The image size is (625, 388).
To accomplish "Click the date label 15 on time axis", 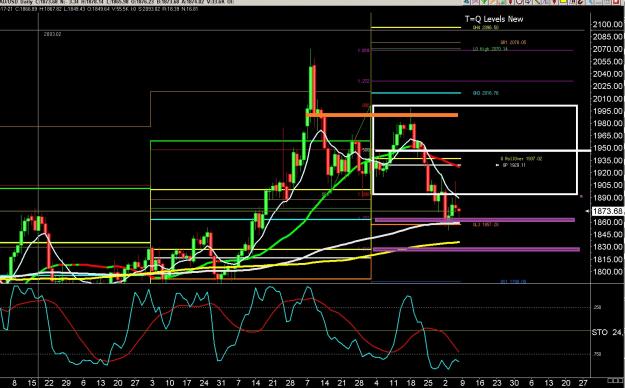I will [x=32, y=383].
